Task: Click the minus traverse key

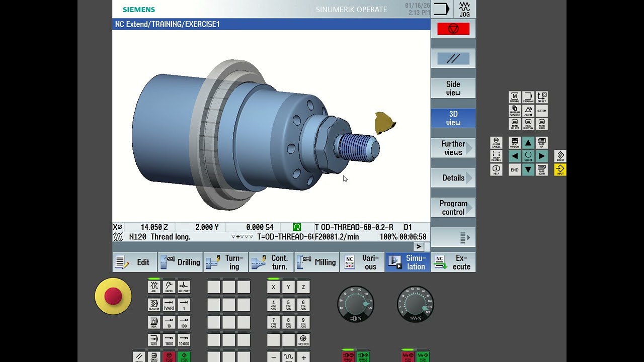Action: click(273, 357)
